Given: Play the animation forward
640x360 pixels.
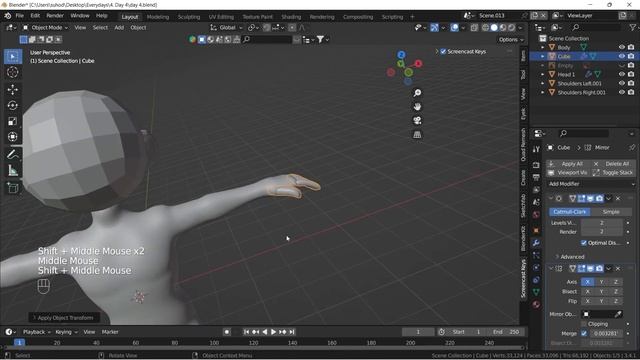Looking at the screenshot, I should pos(273,332).
